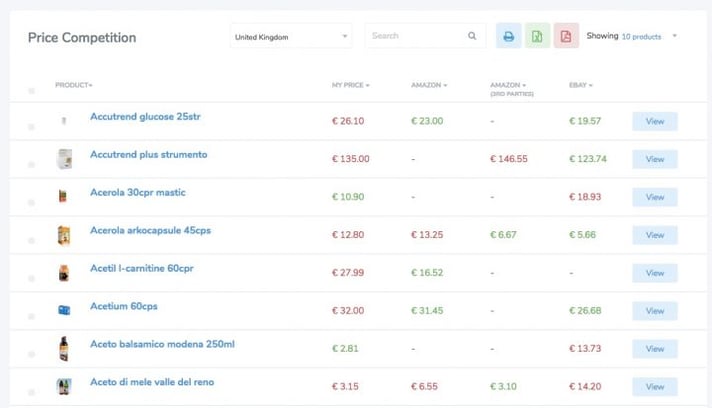
Task: Sort by the MY PRICE column header
Action: [x=351, y=85]
